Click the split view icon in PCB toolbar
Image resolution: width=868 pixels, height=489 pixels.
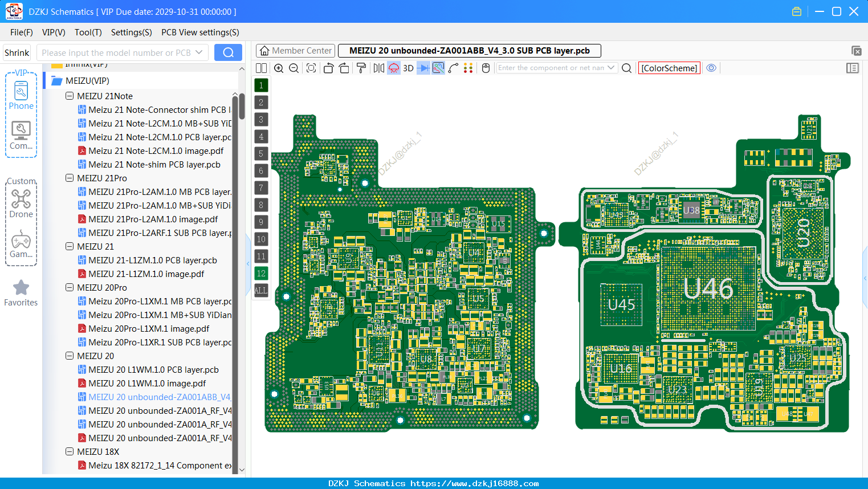click(x=261, y=68)
